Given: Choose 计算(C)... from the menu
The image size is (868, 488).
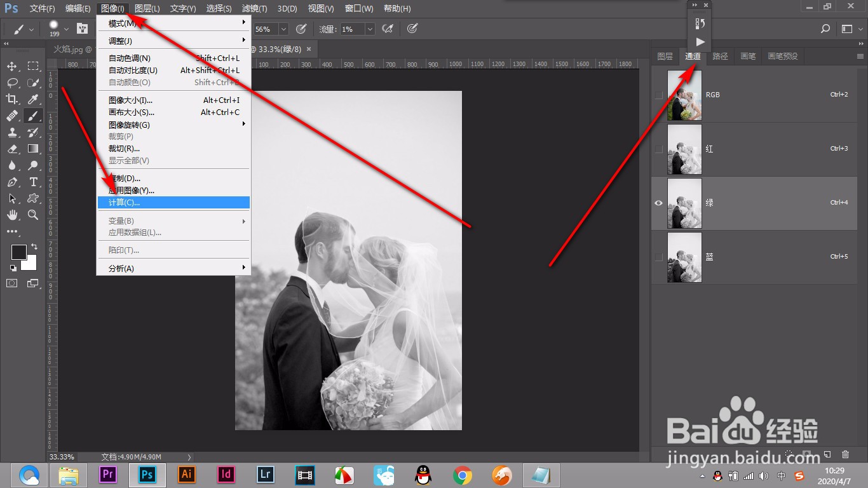Looking at the screenshot, I should pos(174,203).
